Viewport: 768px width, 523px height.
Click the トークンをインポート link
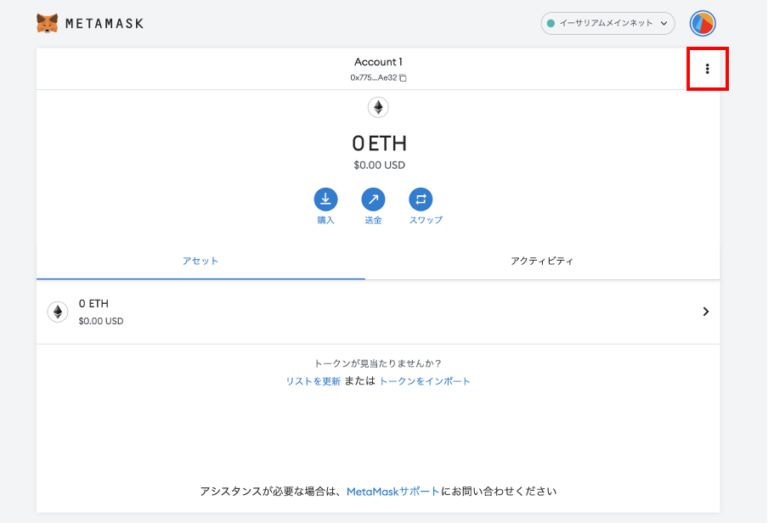[x=424, y=381]
